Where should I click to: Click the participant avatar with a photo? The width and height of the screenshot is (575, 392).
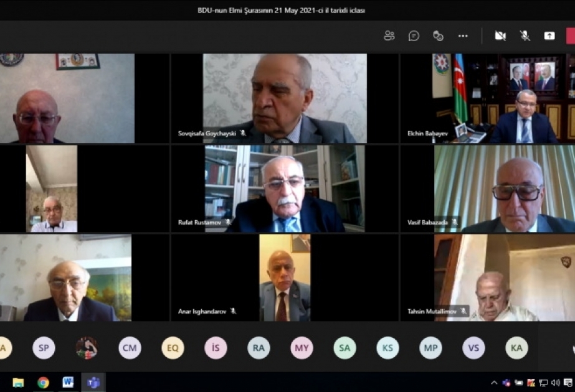pyautogui.click(x=87, y=348)
